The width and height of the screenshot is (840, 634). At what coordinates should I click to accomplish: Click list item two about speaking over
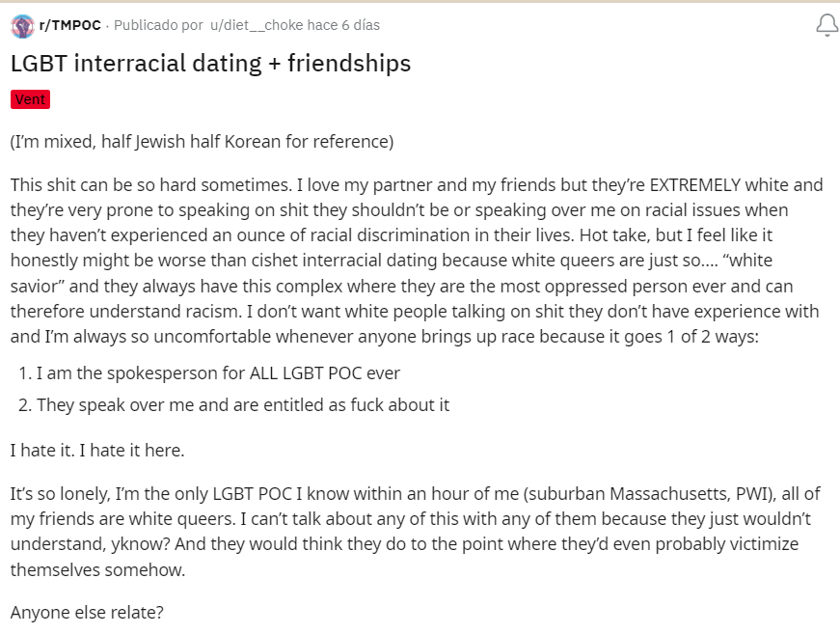click(x=234, y=404)
